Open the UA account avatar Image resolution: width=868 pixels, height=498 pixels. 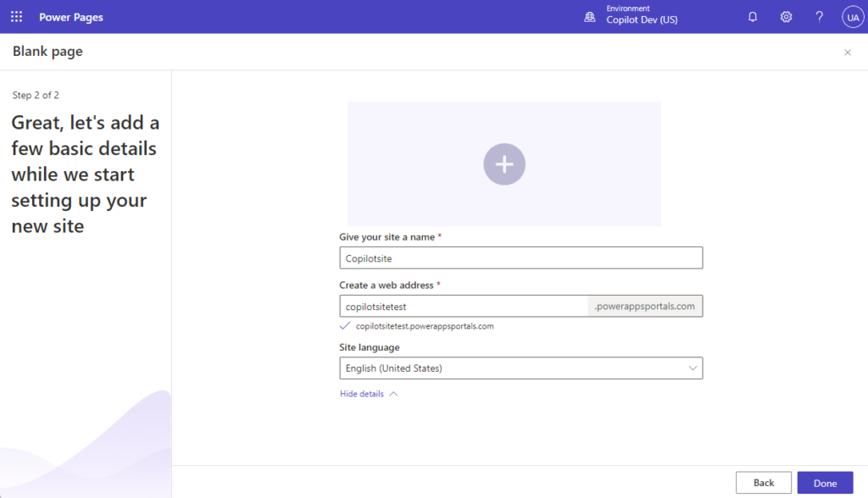pos(853,17)
